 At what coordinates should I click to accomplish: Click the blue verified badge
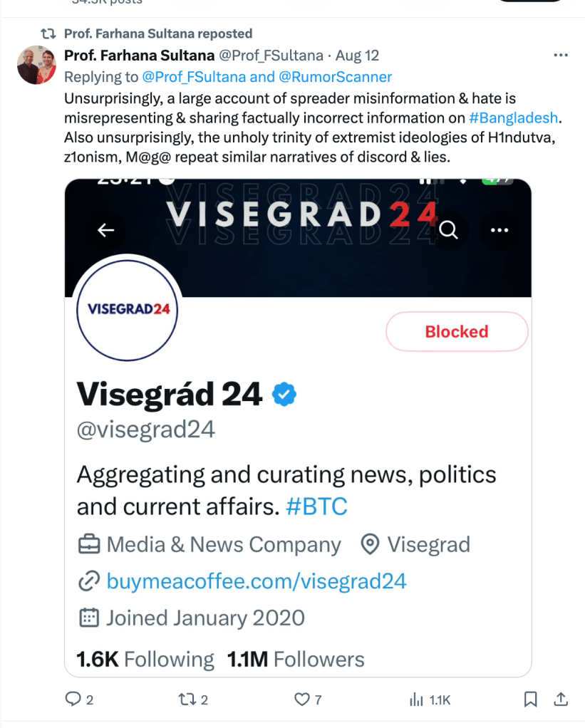point(286,394)
